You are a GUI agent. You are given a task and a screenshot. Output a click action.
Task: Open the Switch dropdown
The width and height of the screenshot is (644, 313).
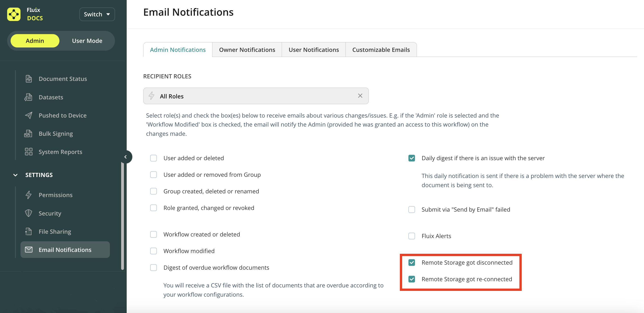click(97, 14)
